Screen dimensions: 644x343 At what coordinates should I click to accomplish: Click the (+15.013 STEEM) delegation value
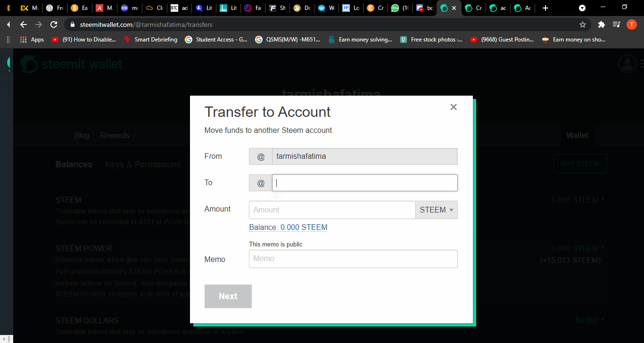pos(570,260)
